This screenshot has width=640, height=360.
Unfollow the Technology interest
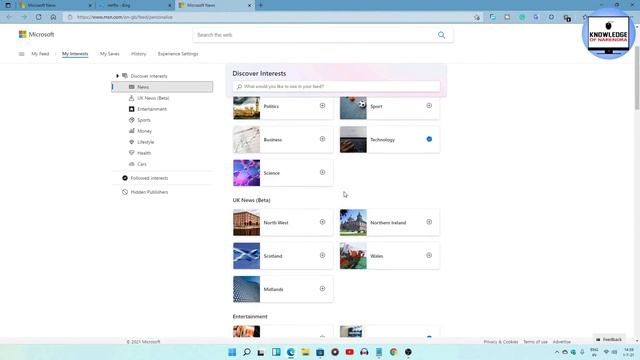(x=429, y=139)
